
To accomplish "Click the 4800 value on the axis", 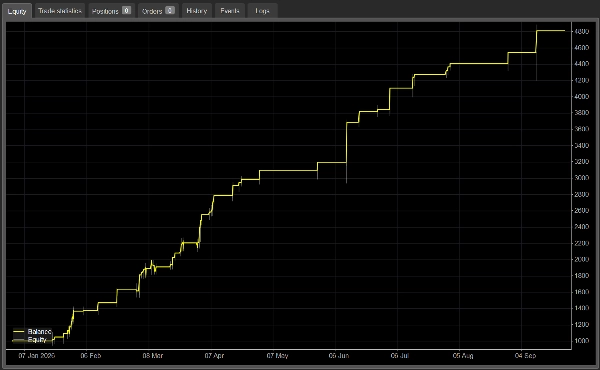I will pyautogui.click(x=582, y=31).
